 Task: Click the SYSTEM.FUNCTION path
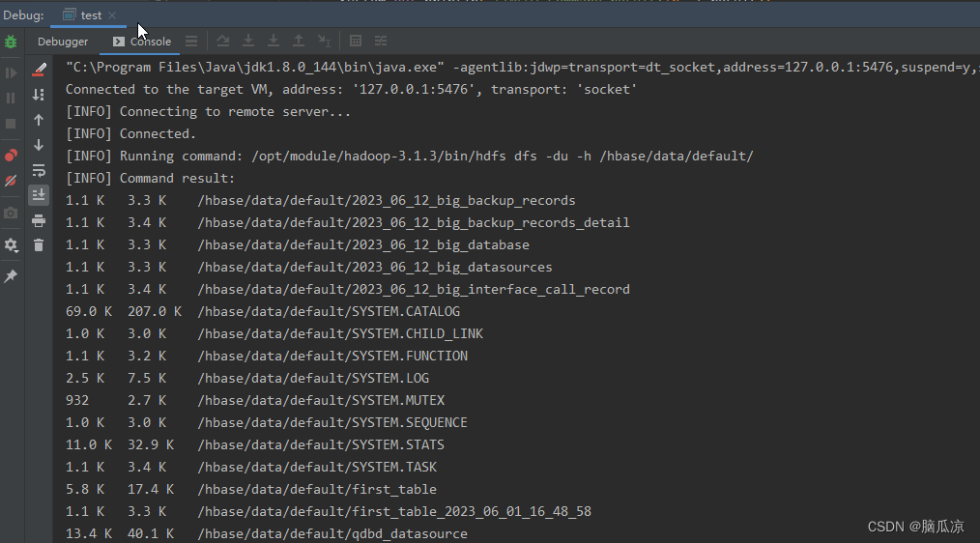click(332, 357)
